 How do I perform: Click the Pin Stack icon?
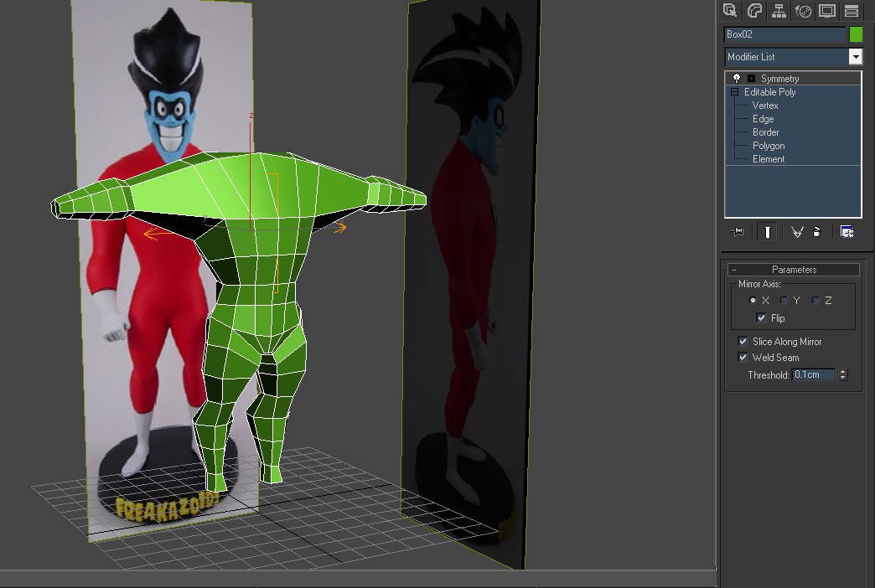point(737,231)
